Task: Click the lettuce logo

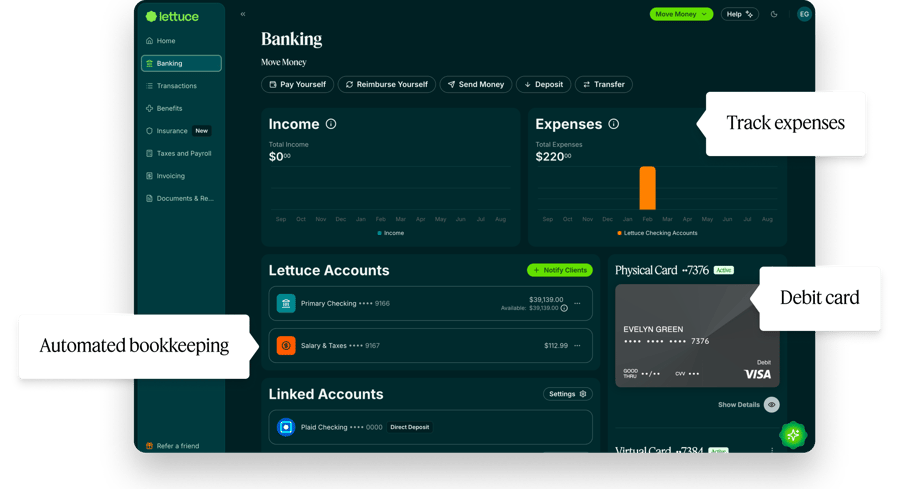Action: [x=172, y=17]
